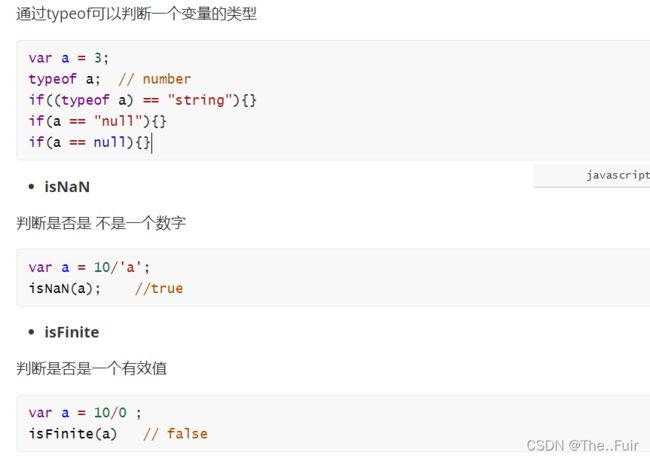Click the 'var a = 10/0 ;' line
The width and height of the screenshot is (650, 458).
[85, 413]
